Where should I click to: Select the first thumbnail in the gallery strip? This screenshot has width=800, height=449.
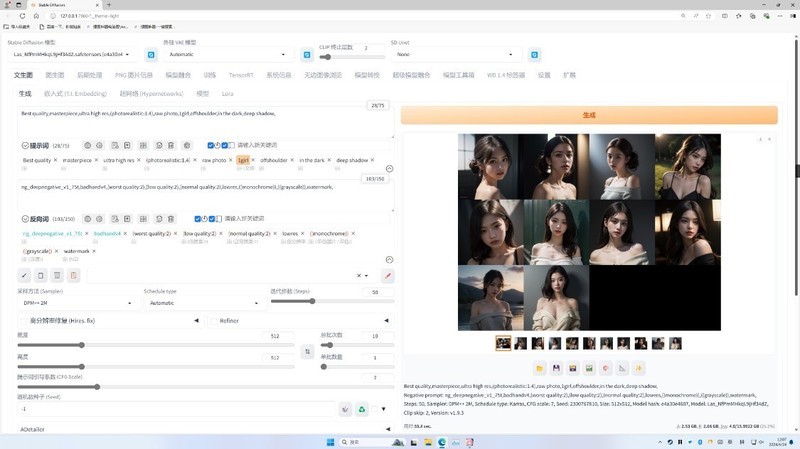click(x=503, y=343)
